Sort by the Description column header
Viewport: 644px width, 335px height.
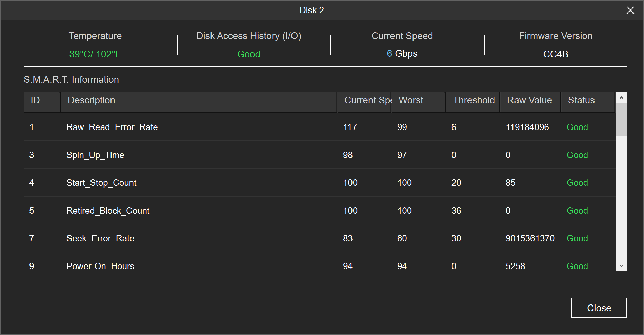tap(198, 100)
